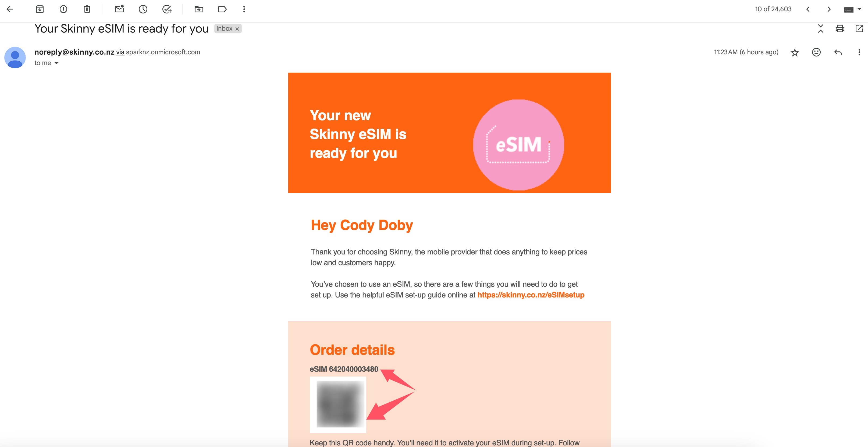Report this email as spam
This screenshot has width=868, height=447.
(63, 9)
